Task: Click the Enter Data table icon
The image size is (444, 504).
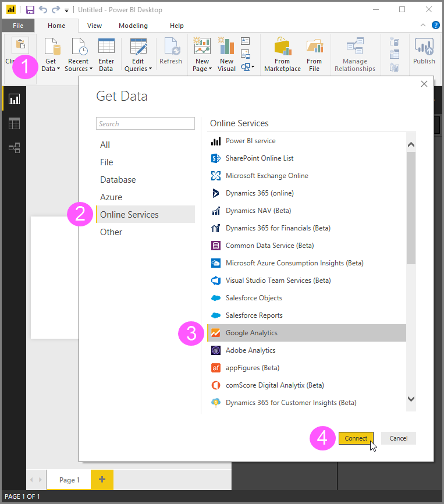Action: coord(106,46)
